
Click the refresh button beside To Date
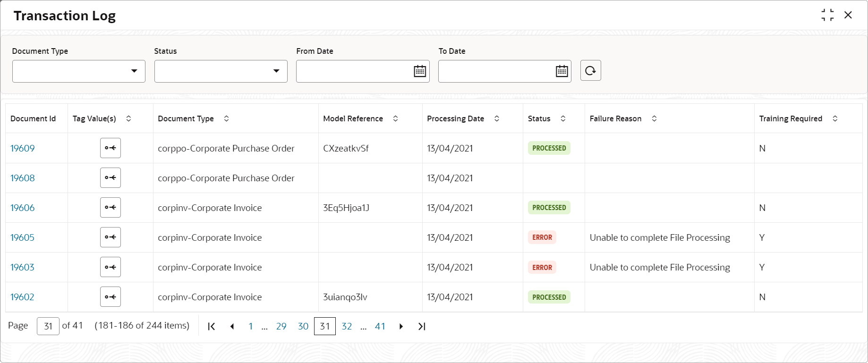click(590, 71)
